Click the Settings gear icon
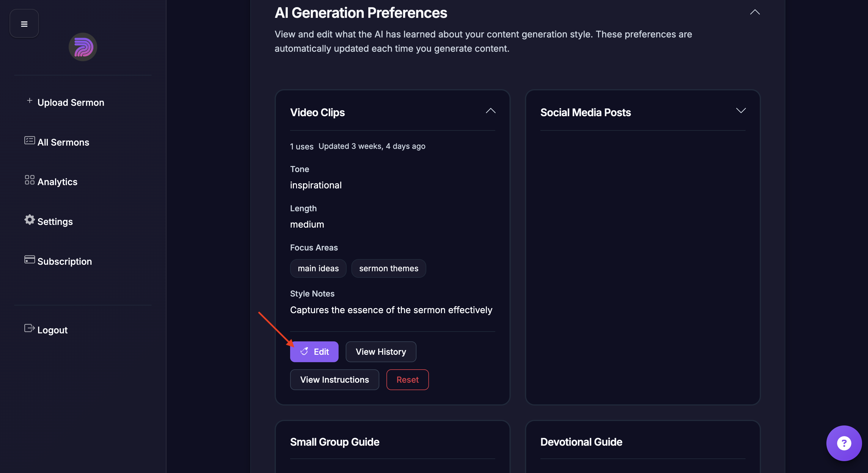868x473 pixels. point(30,220)
